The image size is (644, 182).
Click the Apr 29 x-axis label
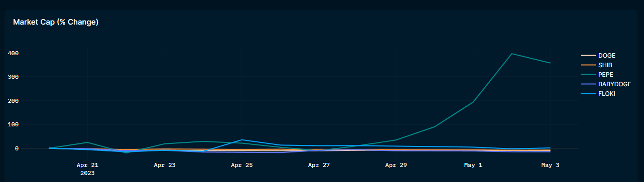tap(396, 164)
